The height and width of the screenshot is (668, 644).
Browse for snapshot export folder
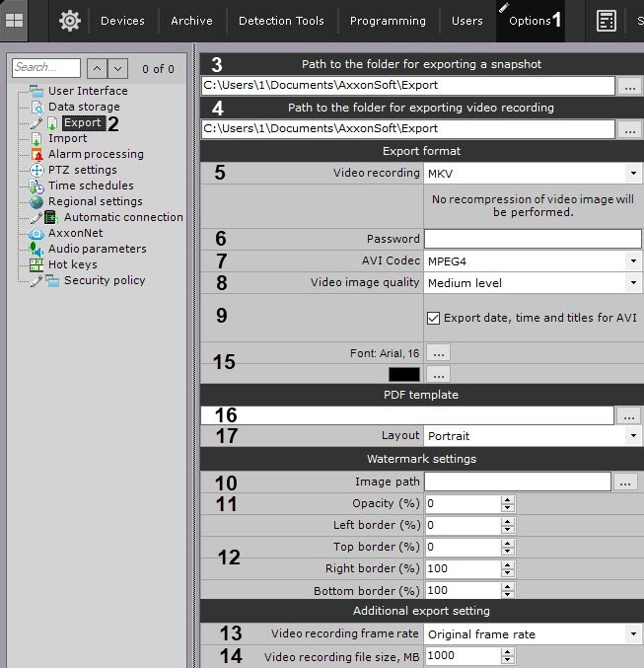630,86
